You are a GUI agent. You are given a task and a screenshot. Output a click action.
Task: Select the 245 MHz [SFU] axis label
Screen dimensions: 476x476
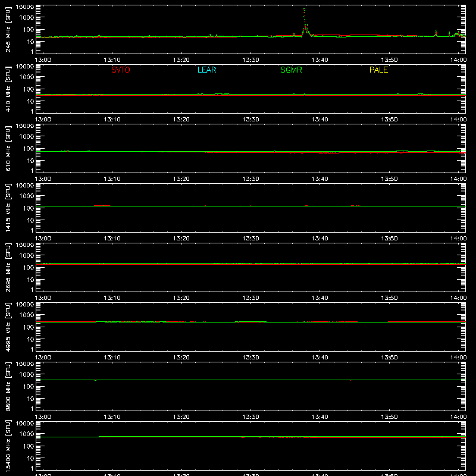pyautogui.click(x=8, y=29)
